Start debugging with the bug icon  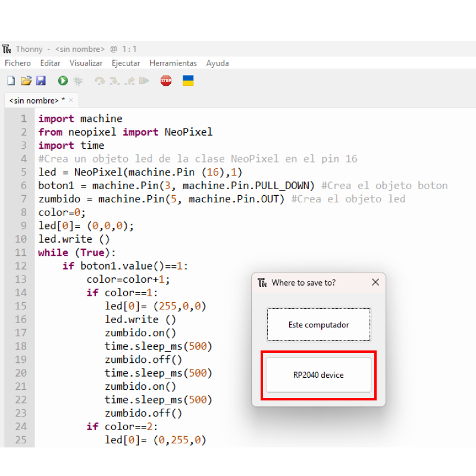coord(78,81)
